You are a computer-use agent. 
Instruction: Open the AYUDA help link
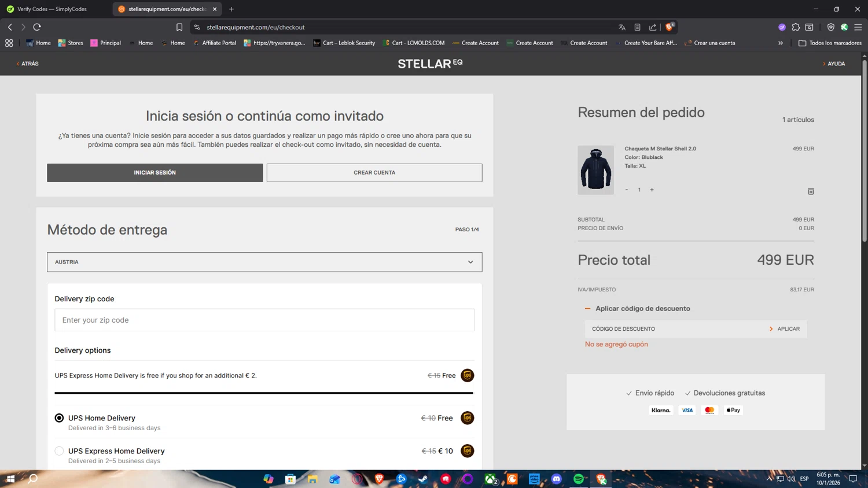834,64
